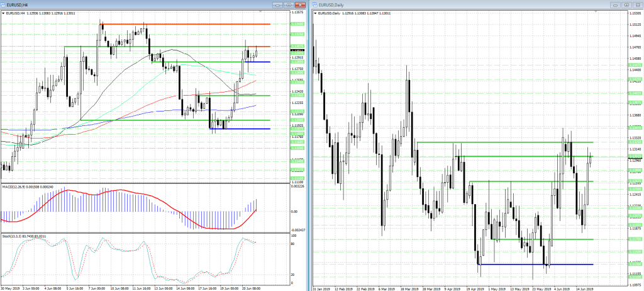
Task: Minimize the EURUSD,H4 chart window
Action: click(278, 4)
